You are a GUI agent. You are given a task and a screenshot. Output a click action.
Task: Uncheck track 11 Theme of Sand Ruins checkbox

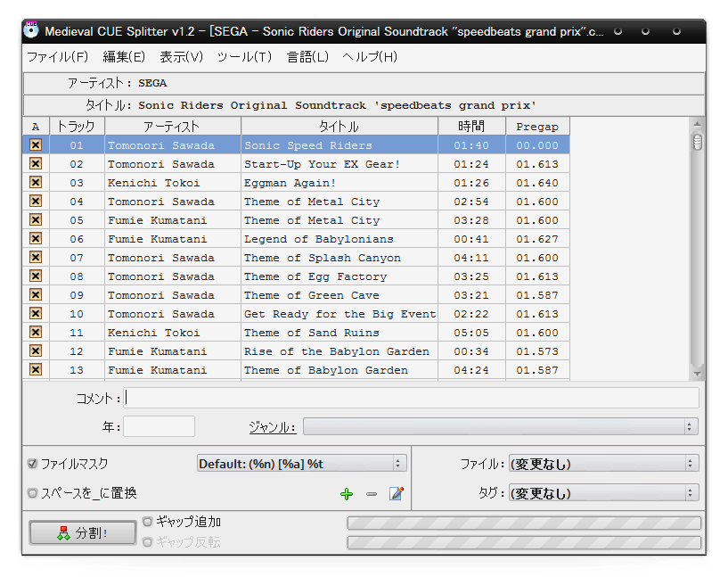click(x=36, y=332)
